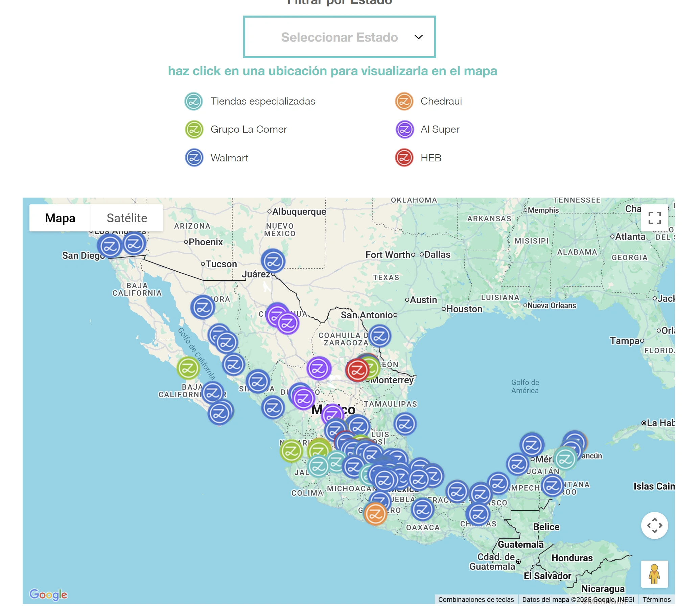This screenshot has height=609, width=700.
Task: Click the purple Al Super marker in Coahuila
Action: (x=318, y=368)
